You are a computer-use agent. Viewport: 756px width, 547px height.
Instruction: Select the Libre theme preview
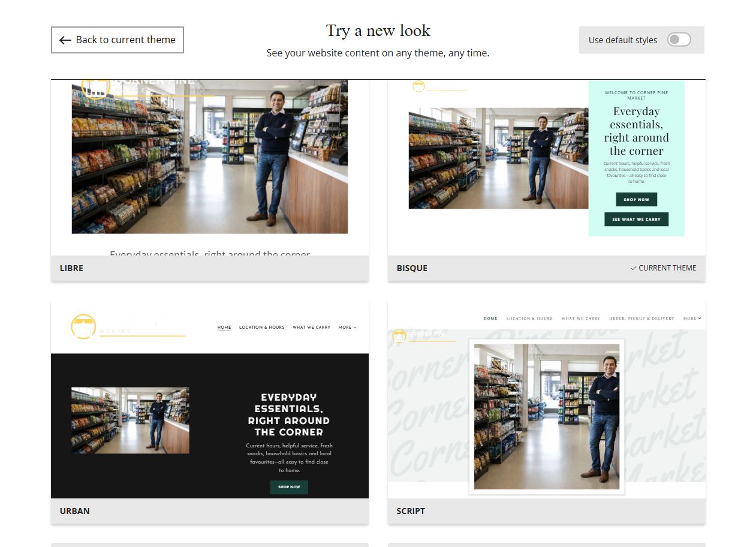coord(210,167)
